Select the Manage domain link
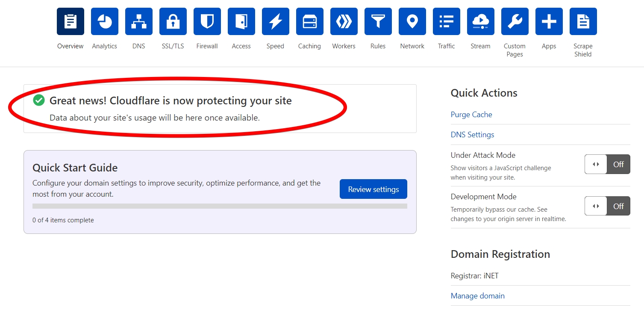 coord(477,295)
